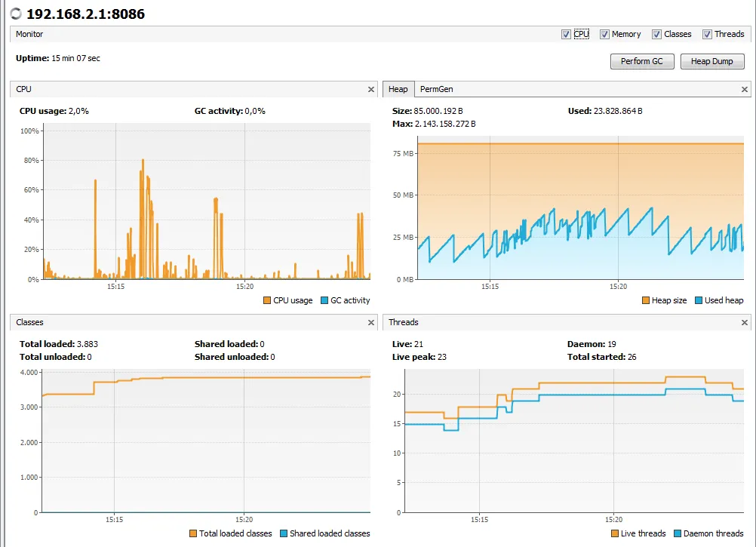Close the Threads graph panel

coord(745,322)
